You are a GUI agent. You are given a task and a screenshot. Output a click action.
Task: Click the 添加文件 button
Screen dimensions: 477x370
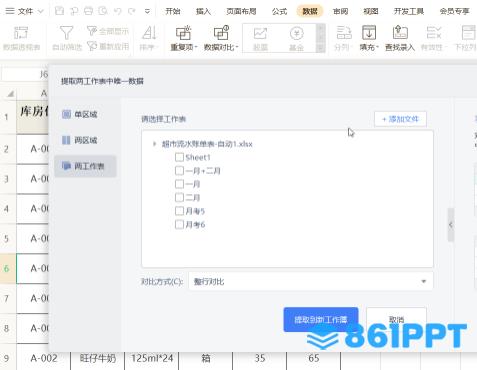pyautogui.click(x=400, y=119)
